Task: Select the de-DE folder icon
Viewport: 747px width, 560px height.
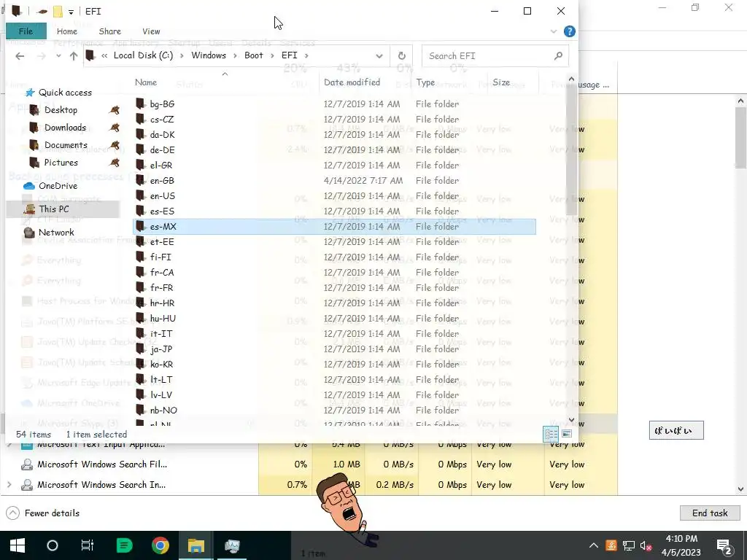Action: tap(140, 150)
